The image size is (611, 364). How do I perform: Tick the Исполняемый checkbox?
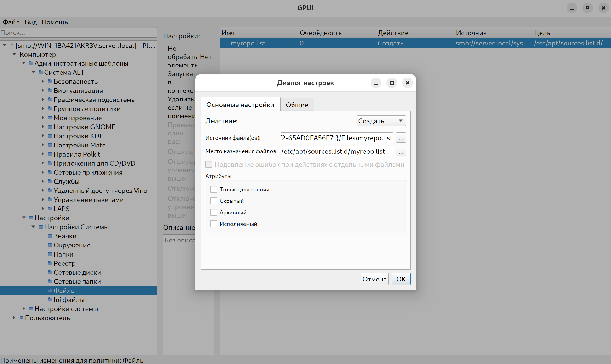[214, 224]
